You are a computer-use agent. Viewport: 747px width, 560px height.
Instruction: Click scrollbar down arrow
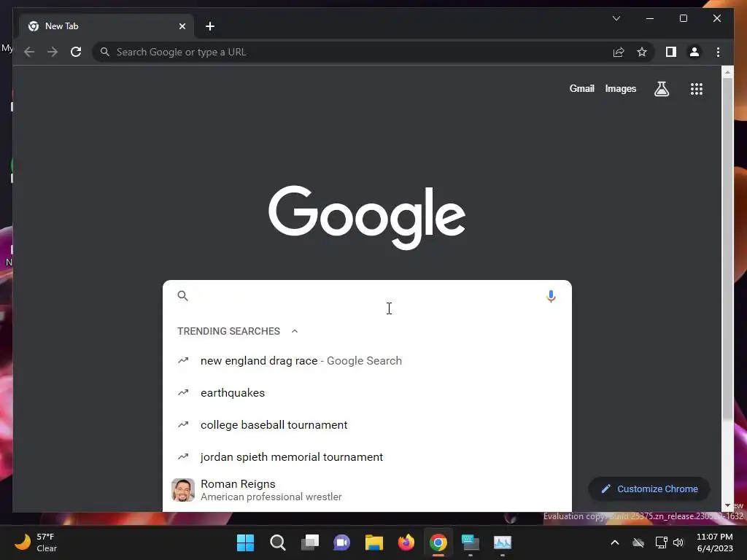pyautogui.click(x=727, y=505)
